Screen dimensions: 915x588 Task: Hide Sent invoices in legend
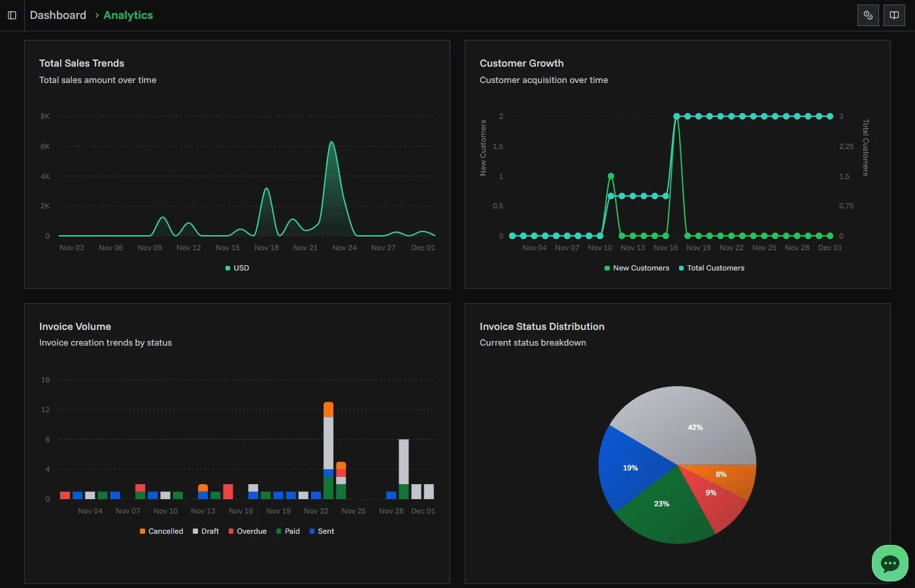coord(322,531)
